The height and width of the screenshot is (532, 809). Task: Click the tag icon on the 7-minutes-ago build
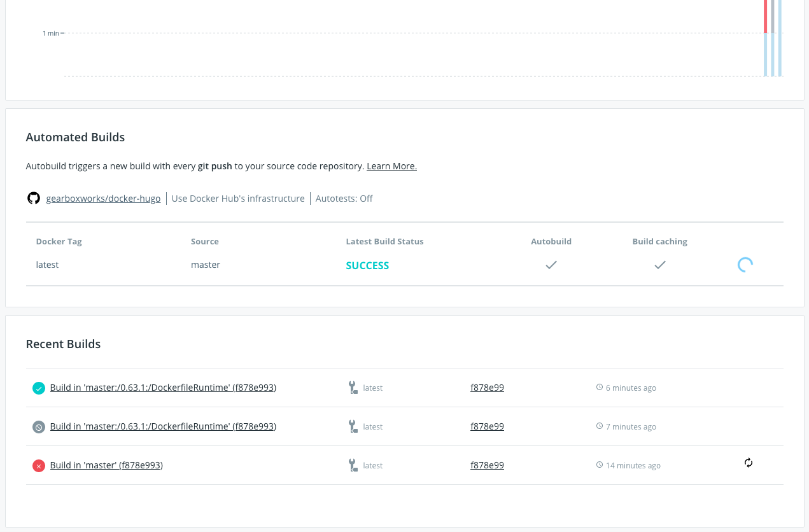(x=353, y=426)
